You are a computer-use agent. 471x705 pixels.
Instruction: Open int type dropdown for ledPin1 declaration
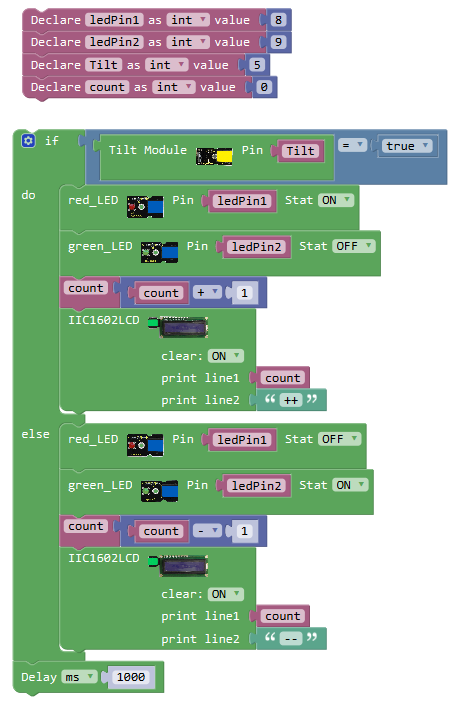tap(188, 20)
